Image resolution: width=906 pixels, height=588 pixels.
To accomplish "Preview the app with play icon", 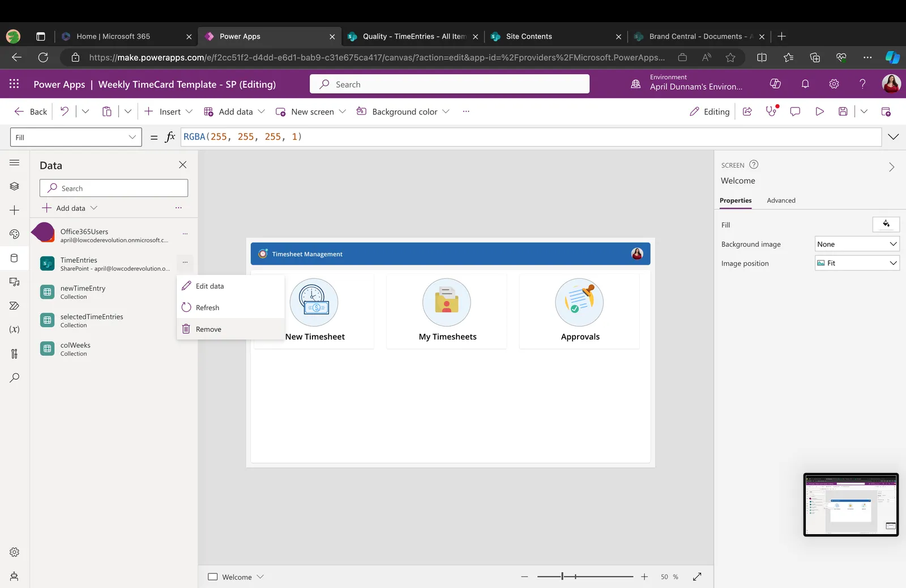I will coord(819,111).
